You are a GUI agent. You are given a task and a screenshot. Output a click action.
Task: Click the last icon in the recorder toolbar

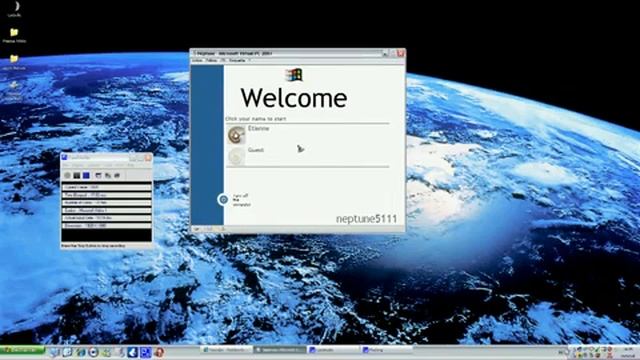click(117, 176)
